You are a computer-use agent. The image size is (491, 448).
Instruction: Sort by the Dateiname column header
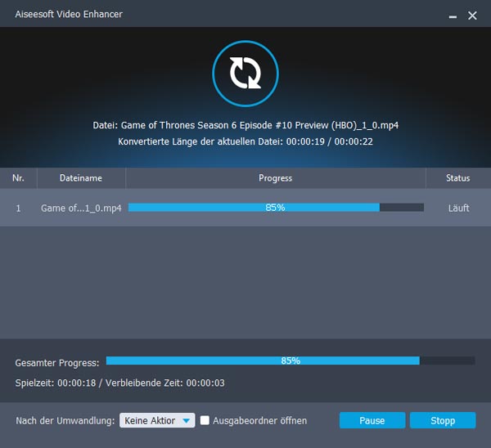(81, 178)
